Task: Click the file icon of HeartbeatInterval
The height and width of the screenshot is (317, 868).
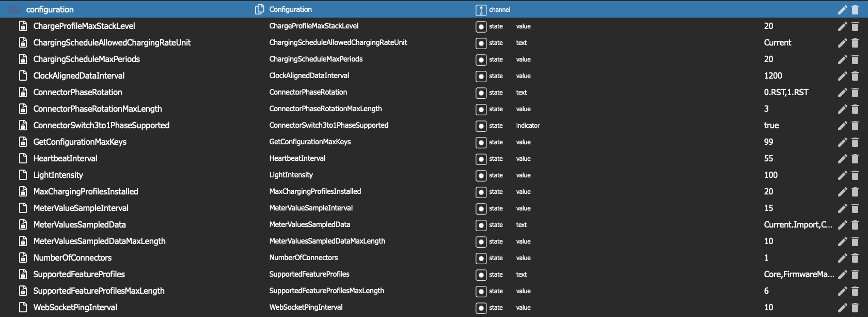Action: coord(23,158)
